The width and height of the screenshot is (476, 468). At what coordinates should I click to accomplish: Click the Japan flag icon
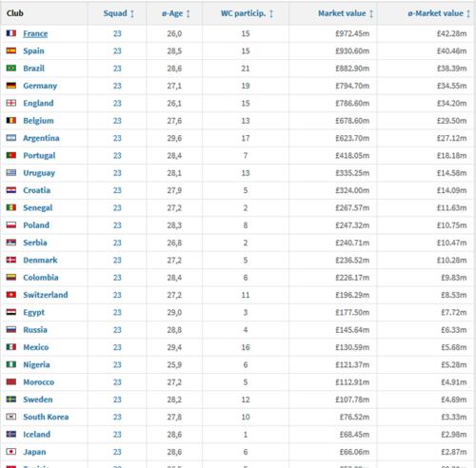pyautogui.click(x=11, y=452)
